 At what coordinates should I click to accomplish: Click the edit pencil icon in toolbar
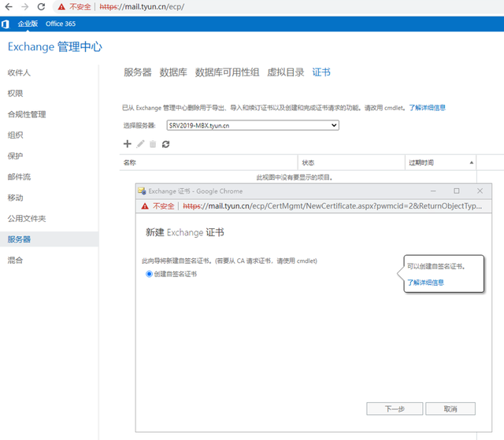pyautogui.click(x=140, y=144)
